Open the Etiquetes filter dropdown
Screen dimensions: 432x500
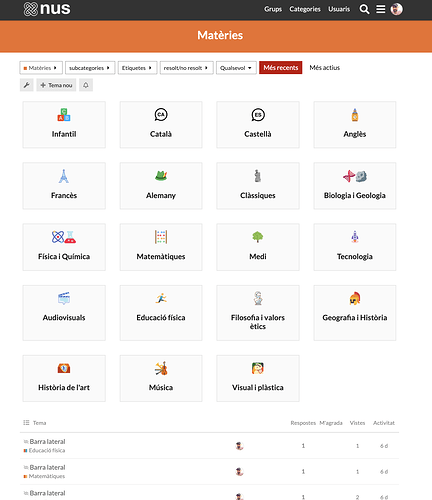137,68
